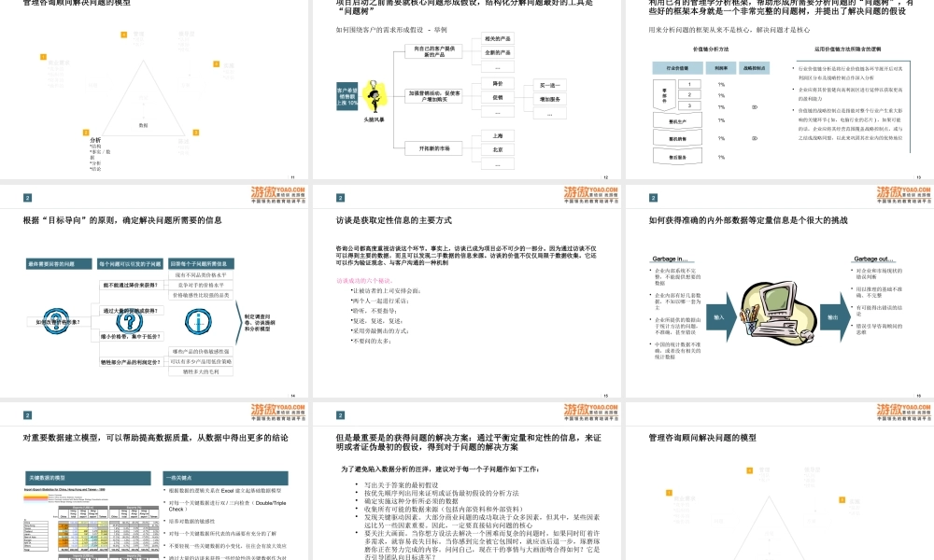Click the info circle icon on 目标导向 slide
Viewport: 934px width, 560px height.
coord(198,321)
